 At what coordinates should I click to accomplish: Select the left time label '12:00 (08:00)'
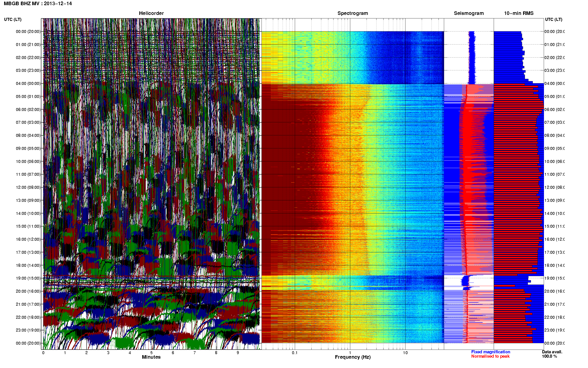(x=28, y=187)
